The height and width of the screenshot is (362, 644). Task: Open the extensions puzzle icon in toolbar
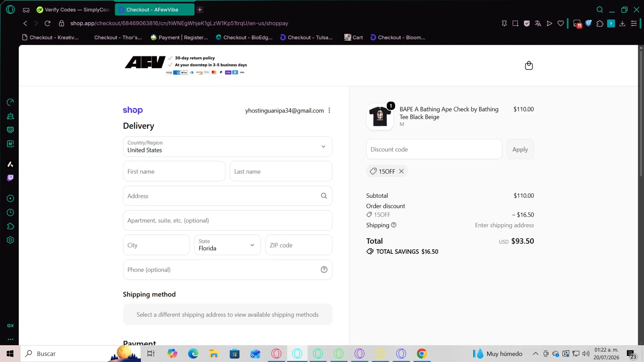click(x=600, y=24)
